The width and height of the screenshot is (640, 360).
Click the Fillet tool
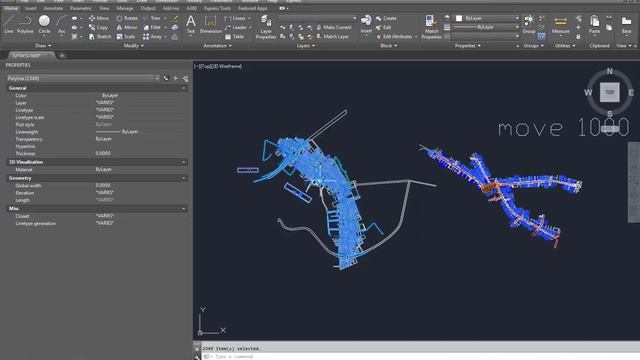click(152, 28)
